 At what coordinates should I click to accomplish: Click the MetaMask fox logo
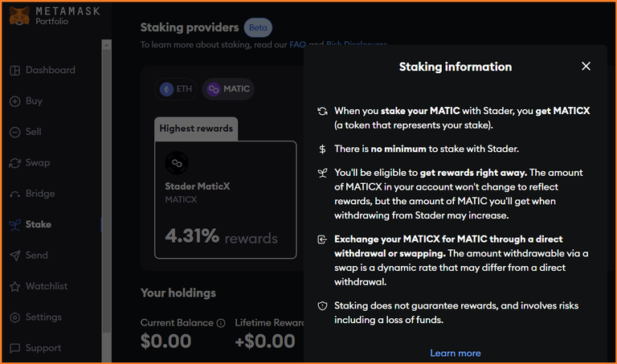pyautogui.click(x=19, y=16)
